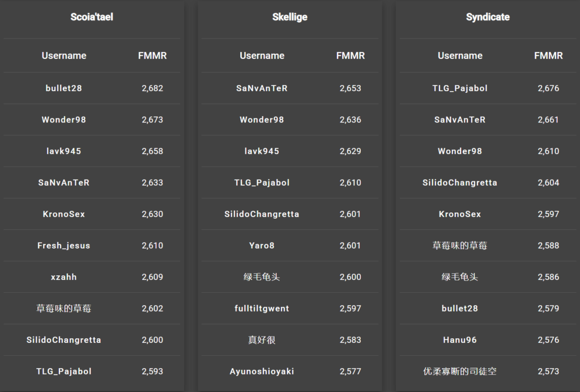Open fulltiltgwent player entry

pos(262,309)
